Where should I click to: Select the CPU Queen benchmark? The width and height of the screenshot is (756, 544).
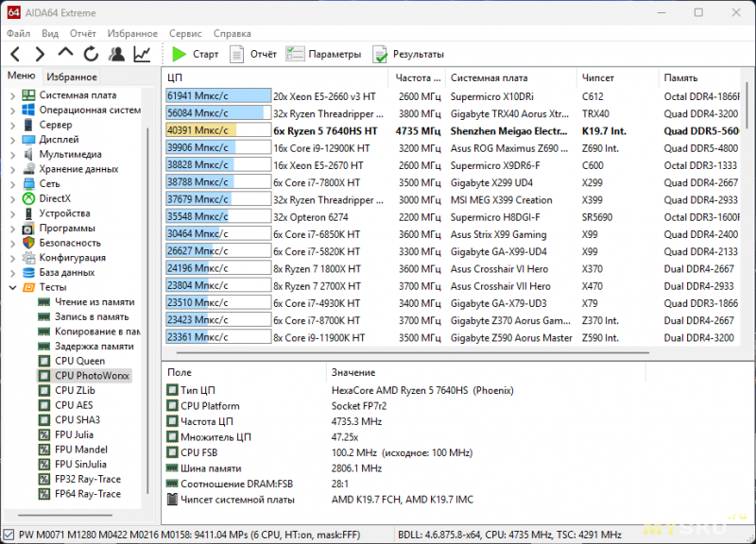tap(79, 361)
